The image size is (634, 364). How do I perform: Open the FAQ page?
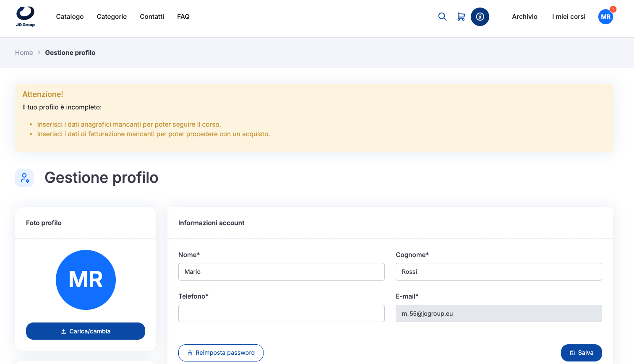(x=183, y=17)
